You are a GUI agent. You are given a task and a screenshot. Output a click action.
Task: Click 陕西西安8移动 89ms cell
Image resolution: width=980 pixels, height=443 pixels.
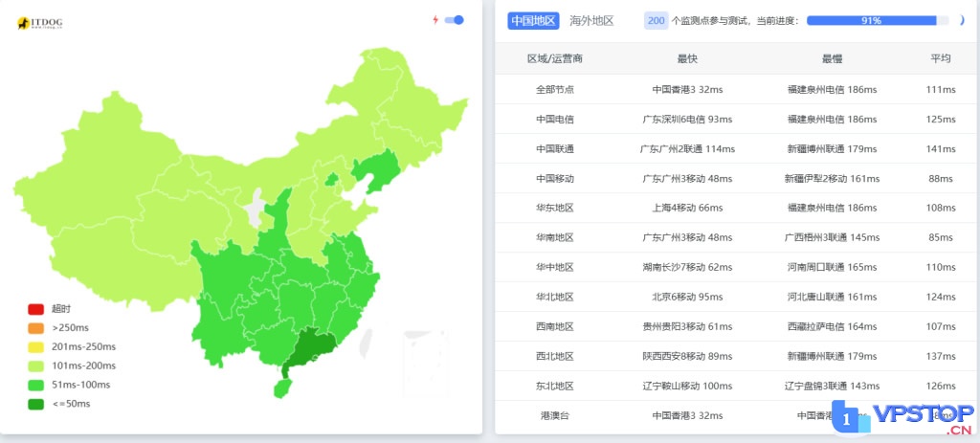pyautogui.click(x=687, y=356)
